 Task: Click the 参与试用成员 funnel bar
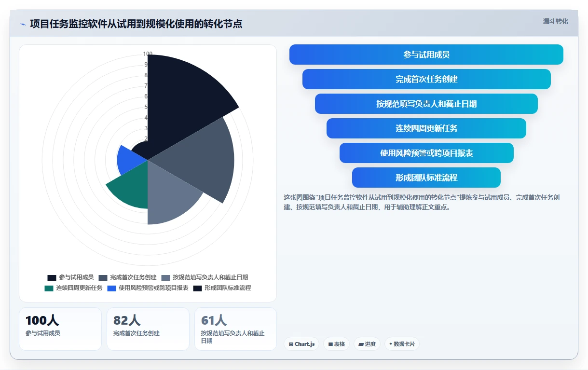click(426, 55)
